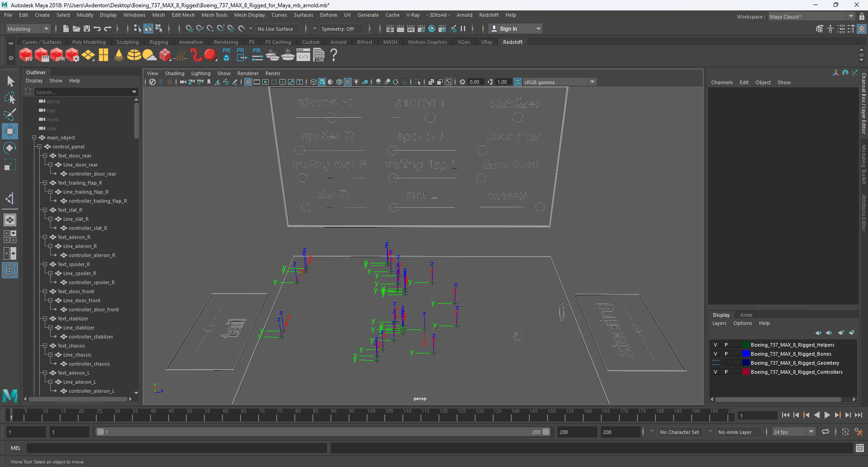Toggle playback P for Helpers layer
This screenshot has width=868, height=467.
(x=726, y=345)
